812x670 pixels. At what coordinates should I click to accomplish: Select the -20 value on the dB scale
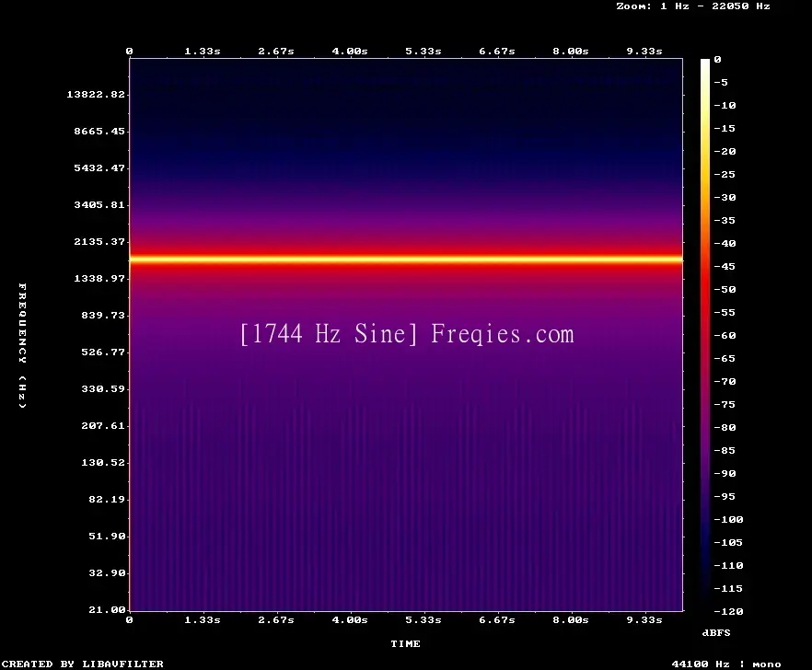(725, 151)
